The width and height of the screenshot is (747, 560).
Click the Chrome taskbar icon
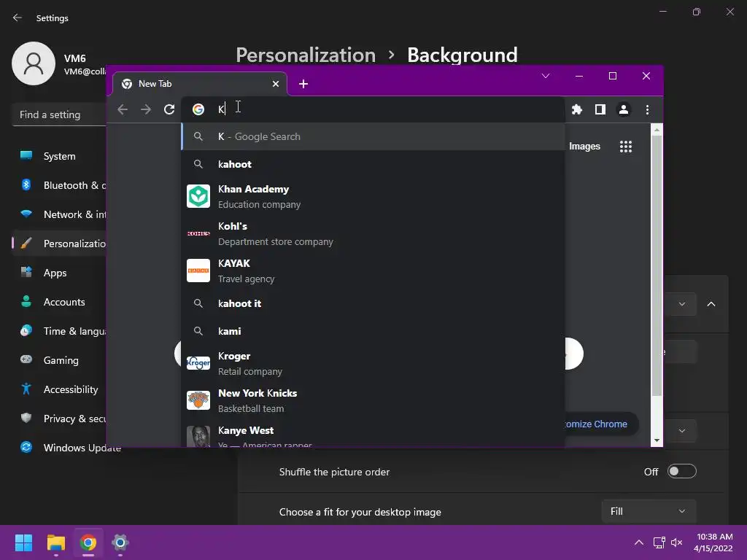[x=88, y=542]
